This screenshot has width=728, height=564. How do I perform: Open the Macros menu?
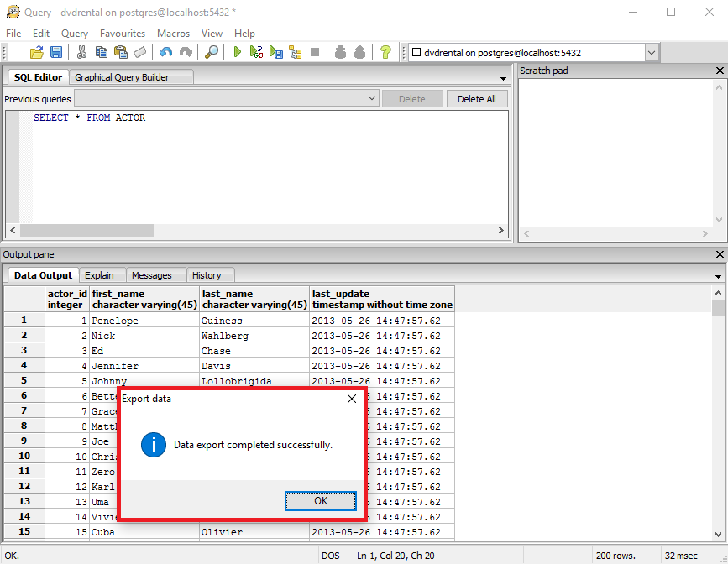(x=173, y=34)
